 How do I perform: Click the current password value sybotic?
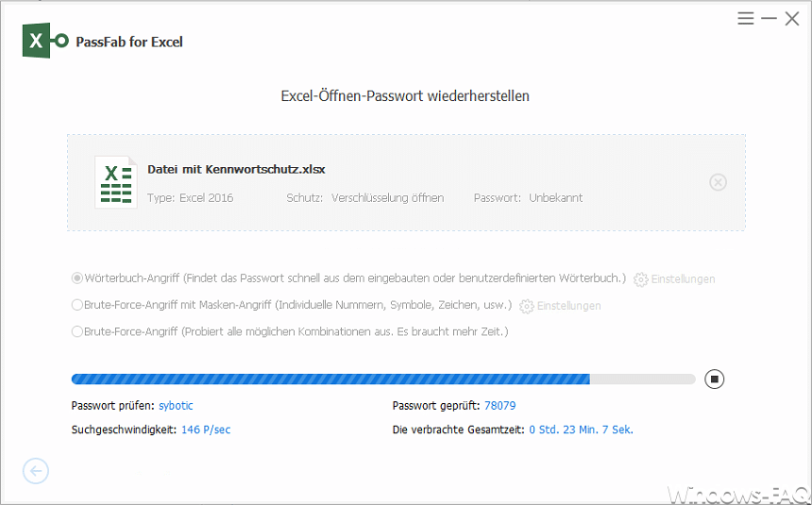pyautogui.click(x=176, y=406)
